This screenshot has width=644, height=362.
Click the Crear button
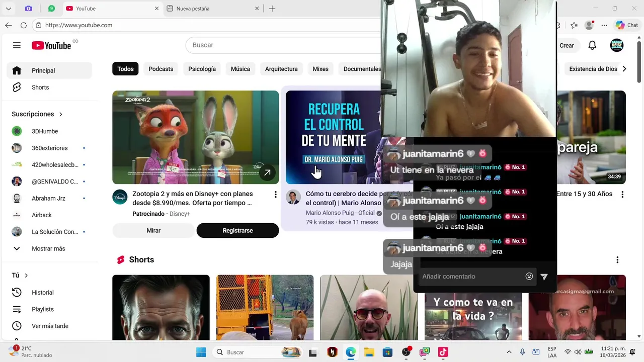pos(567,45)
